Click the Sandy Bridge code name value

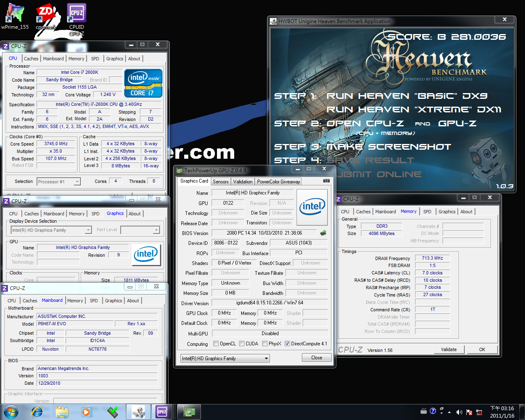pos(59,80)
